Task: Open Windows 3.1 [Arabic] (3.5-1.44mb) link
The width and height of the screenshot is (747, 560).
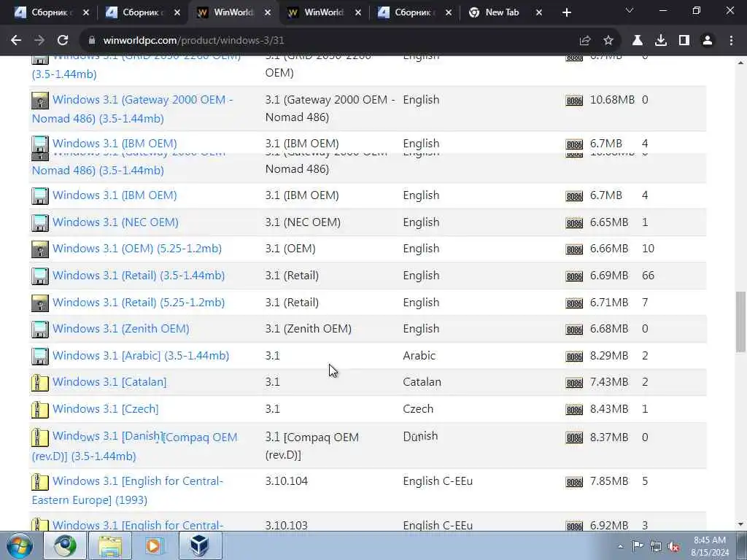Action: (141, 356)
